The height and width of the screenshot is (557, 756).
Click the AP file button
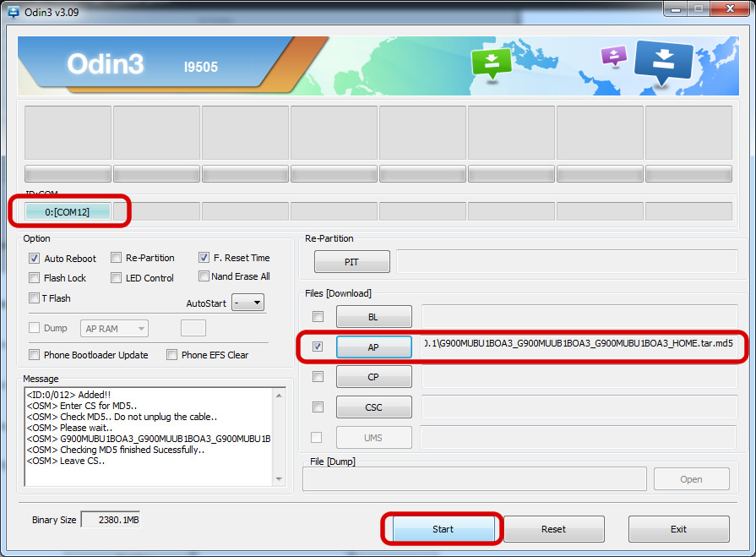coord(373,347)
